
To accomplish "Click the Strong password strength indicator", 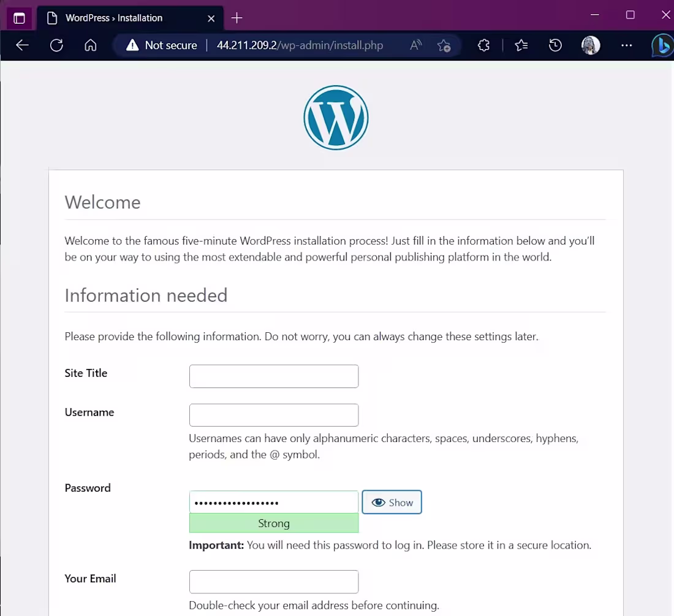I will [x=273, y=523].
